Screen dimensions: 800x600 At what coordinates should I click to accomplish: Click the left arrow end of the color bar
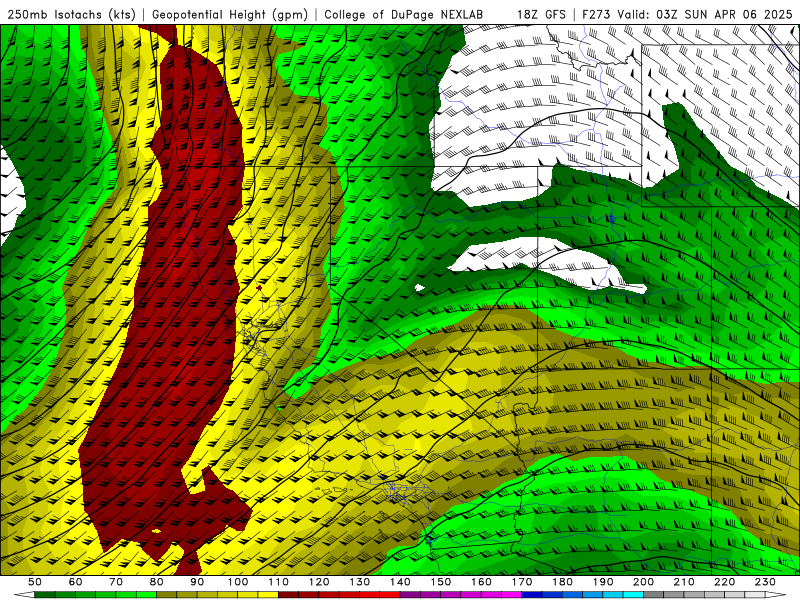(x=24, y=595)
